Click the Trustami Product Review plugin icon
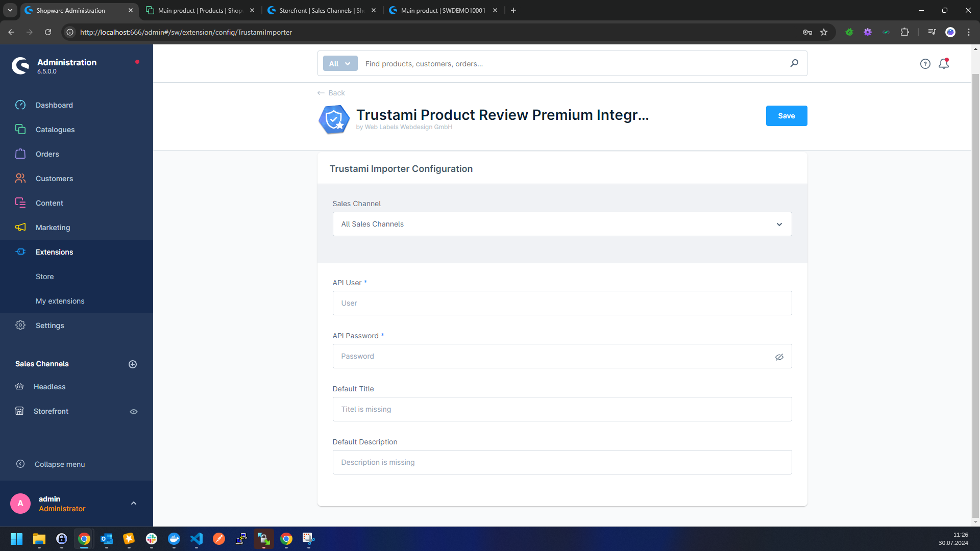The width and height of the screenshot is (980, 551). click(x=333, y=118)
